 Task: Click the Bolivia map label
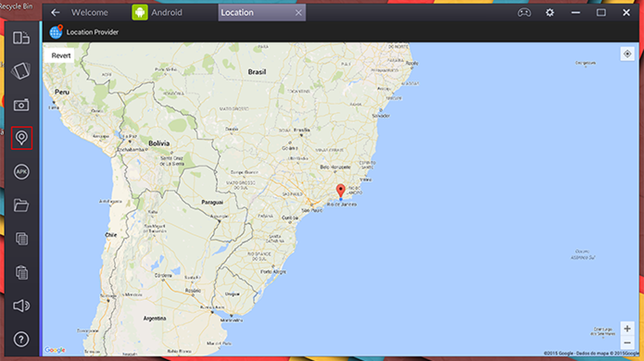(159, 143)
